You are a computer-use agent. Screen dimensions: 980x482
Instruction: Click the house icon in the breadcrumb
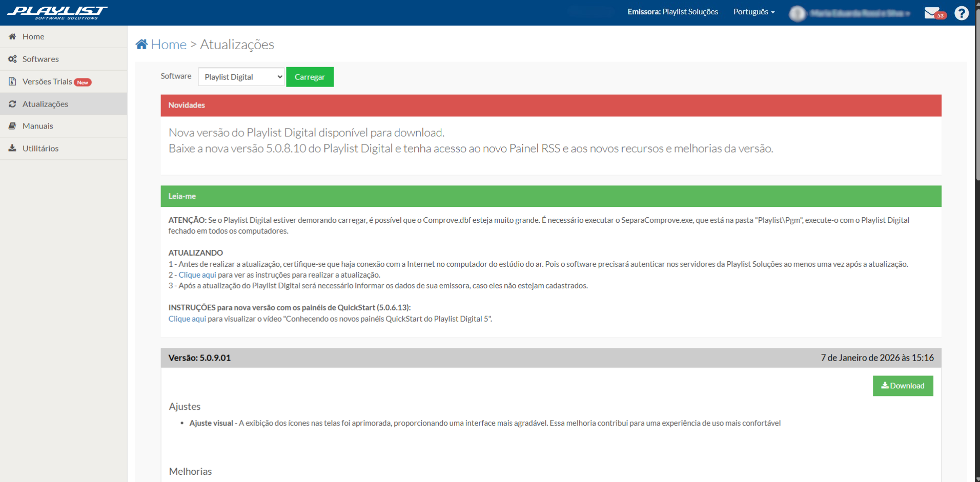141,45
